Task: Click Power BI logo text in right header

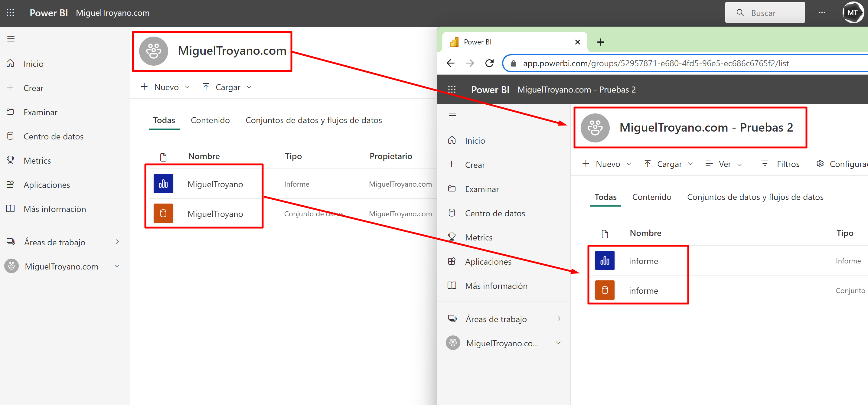Action: click(x=490, y=90)
